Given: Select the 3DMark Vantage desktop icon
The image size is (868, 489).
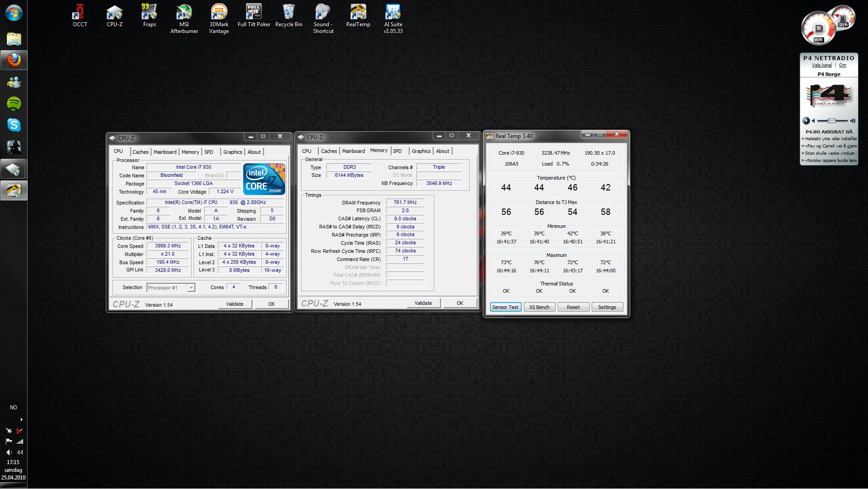Looking at the screenshot, I should click(x=219, y=19).
